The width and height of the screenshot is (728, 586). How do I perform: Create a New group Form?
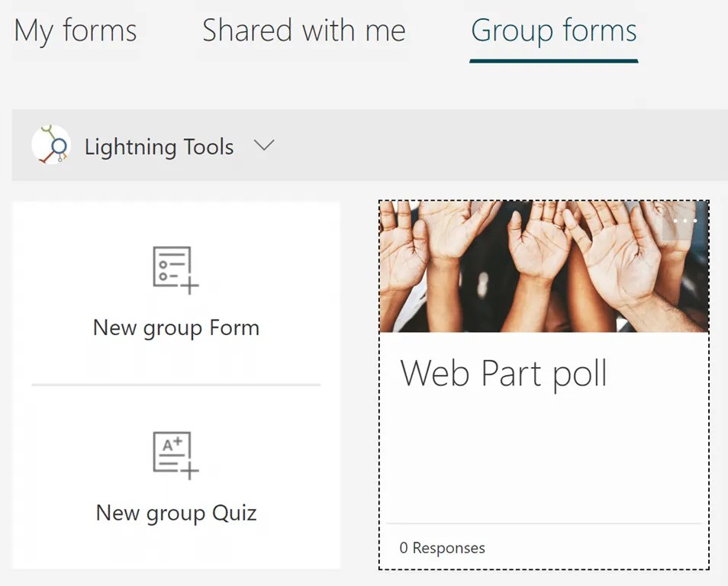pyautogui.click(x=175, y=327)
